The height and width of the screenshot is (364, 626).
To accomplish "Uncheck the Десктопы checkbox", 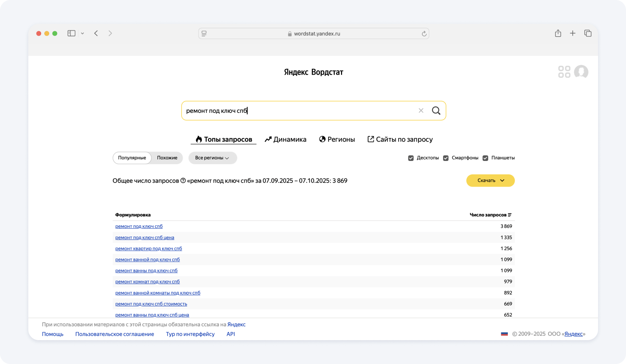I will 411,158.
